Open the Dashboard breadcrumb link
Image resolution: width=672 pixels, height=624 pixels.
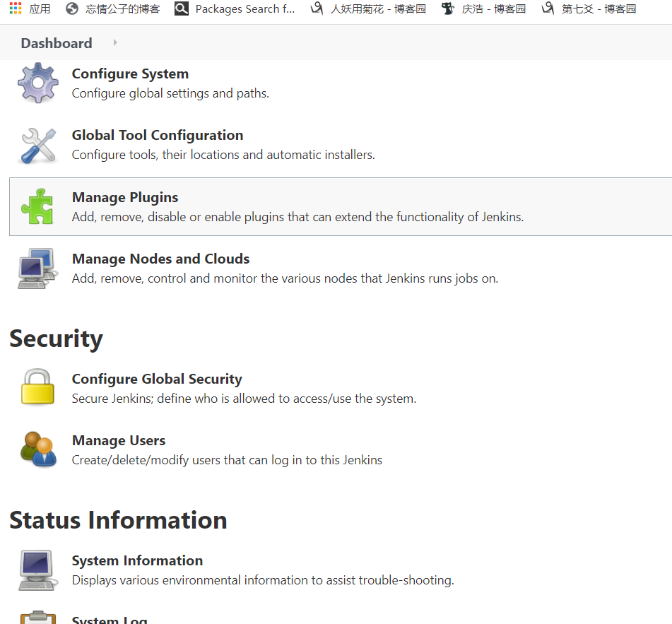57,43
